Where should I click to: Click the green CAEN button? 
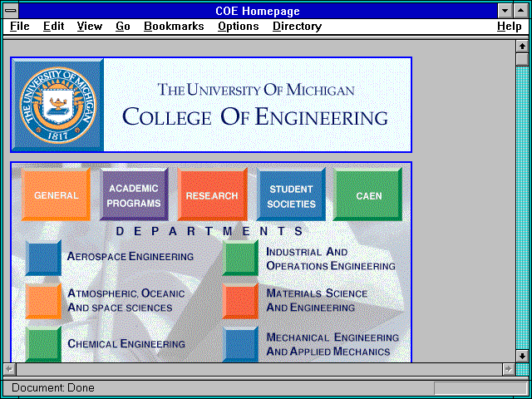pos(368,195)
